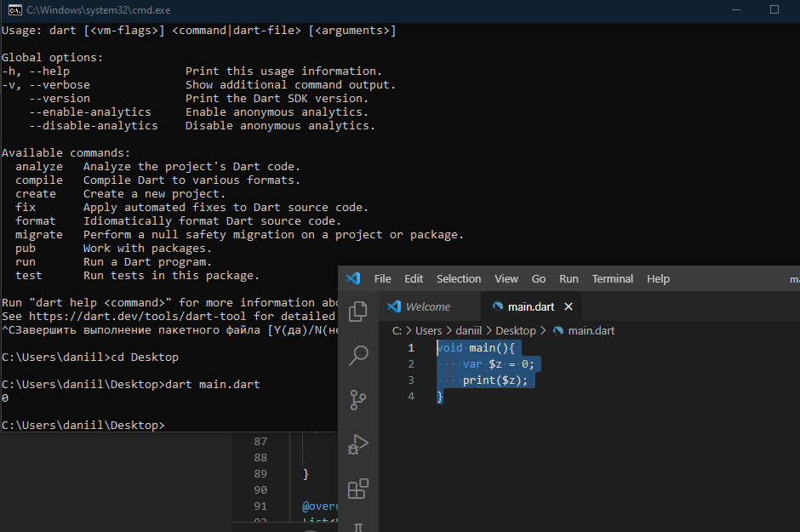Switch to the main.dart tab
The height and width of the screenshot is (532, 800).
click(530, 306)
